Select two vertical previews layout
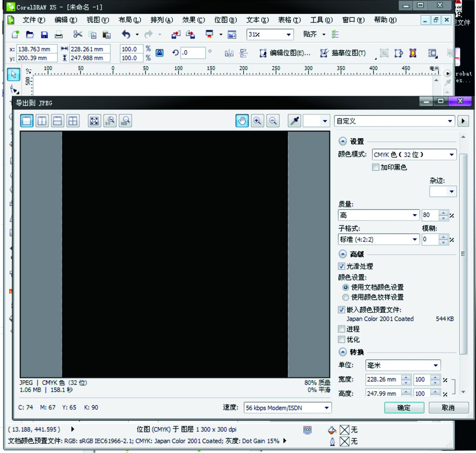Screen dimensions: 476x453 [42, 121]
